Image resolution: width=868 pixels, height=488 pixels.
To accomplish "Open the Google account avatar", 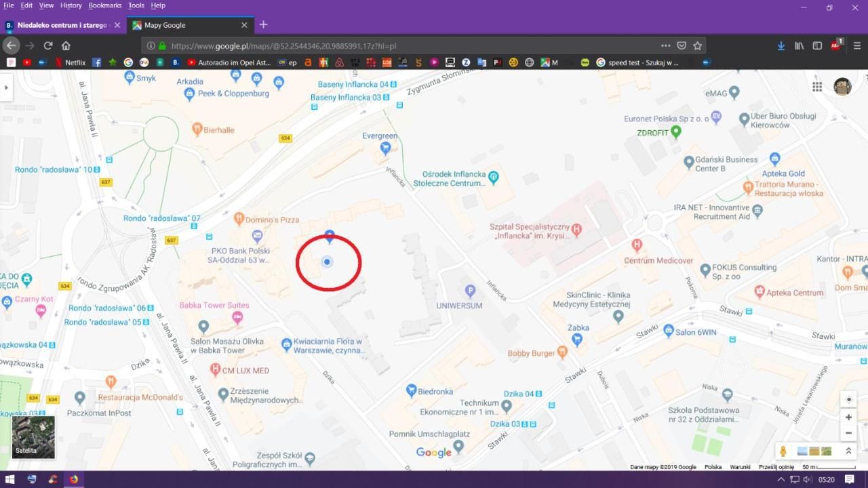I will [x=842, y=87].
